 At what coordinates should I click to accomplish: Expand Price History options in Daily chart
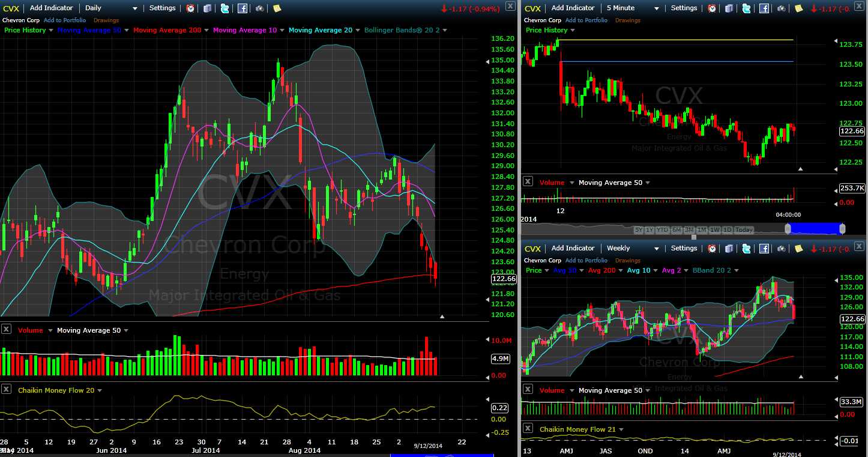tap(51, 30)
